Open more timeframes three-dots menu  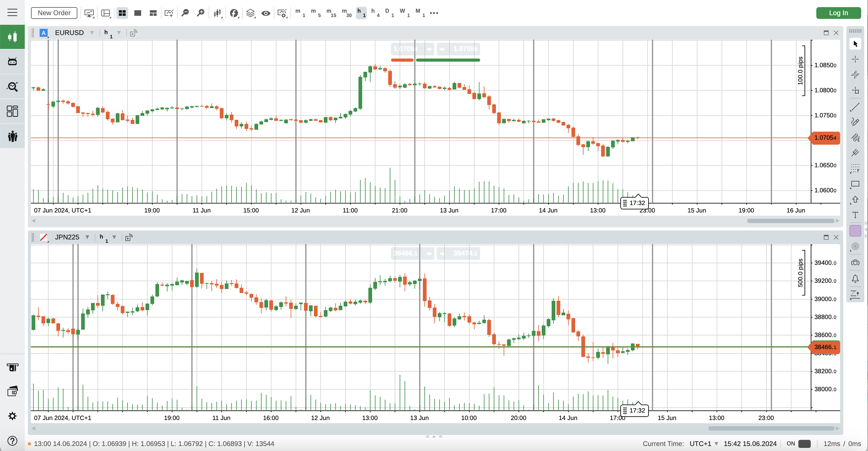(x=434, y=13)
